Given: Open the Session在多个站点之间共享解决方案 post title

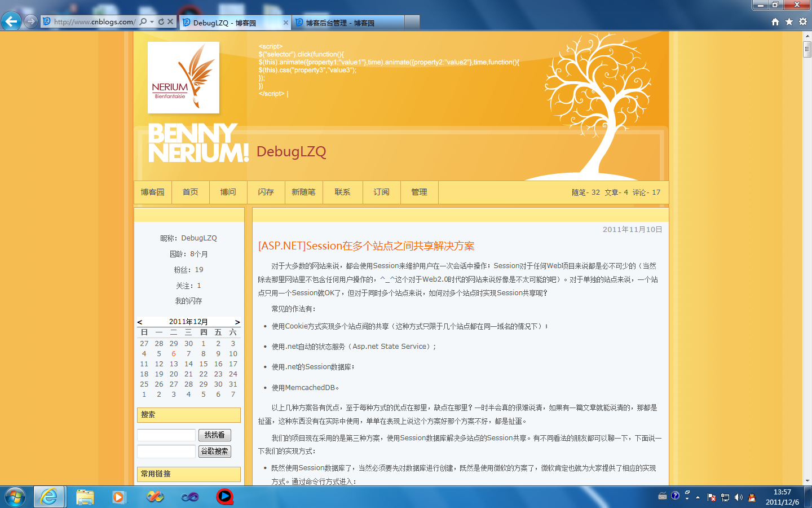Looking at the screenshot, I should [367, 246].
